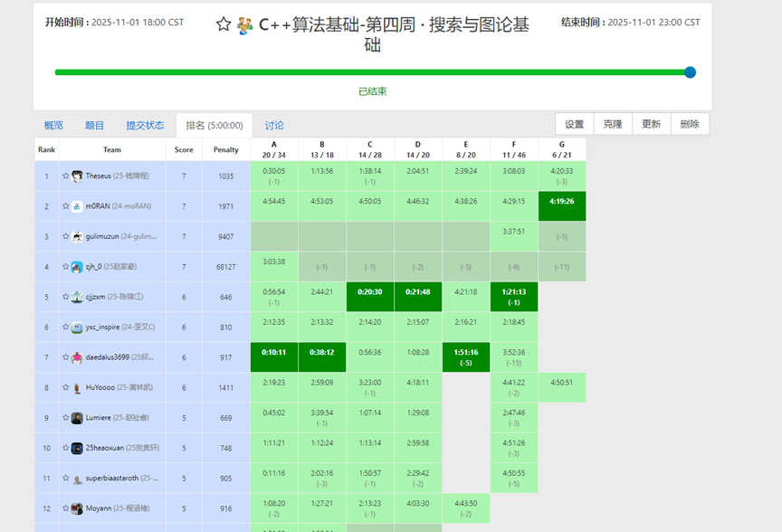Image resolution: width=782 pixels, height=532 pixels.
Task: Toggle the favorite star for Lumiere
Action: tap(66, 418)
